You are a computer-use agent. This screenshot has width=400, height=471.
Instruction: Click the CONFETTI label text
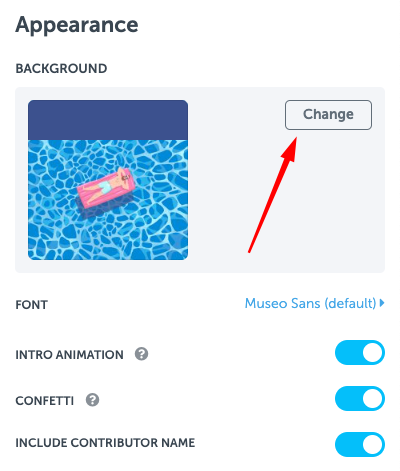(45, 400)
